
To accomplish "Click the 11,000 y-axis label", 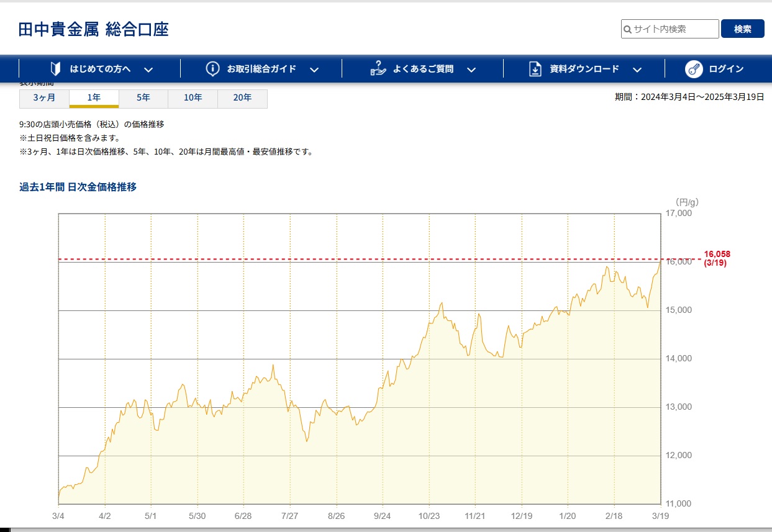I will tap(678, 504).
